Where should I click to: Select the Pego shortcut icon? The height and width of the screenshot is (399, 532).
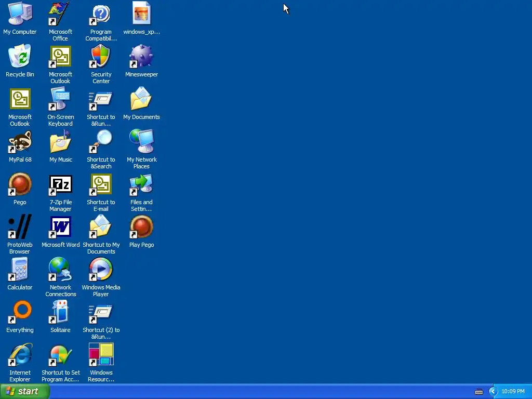tap(20, 184)
